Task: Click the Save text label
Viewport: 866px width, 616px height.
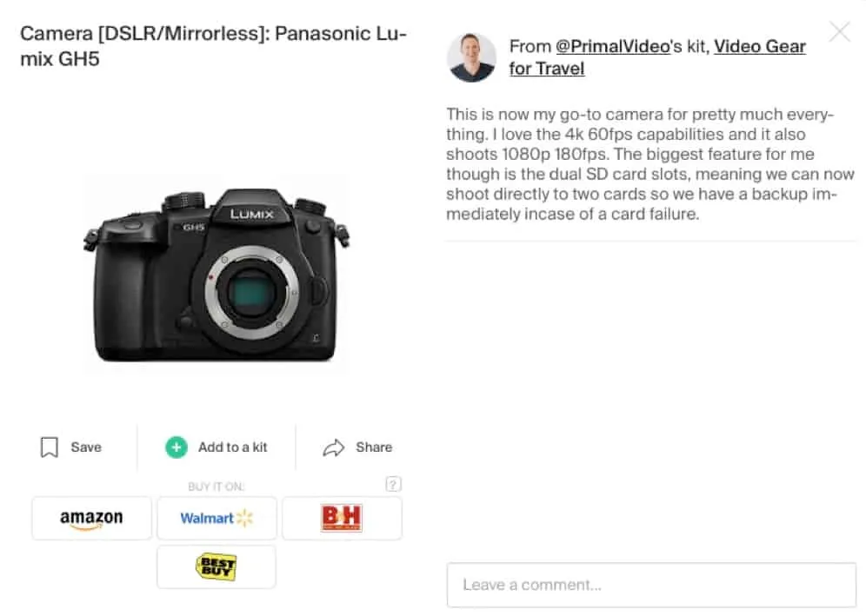Action: pyautogui.click(x=86, y=447)
